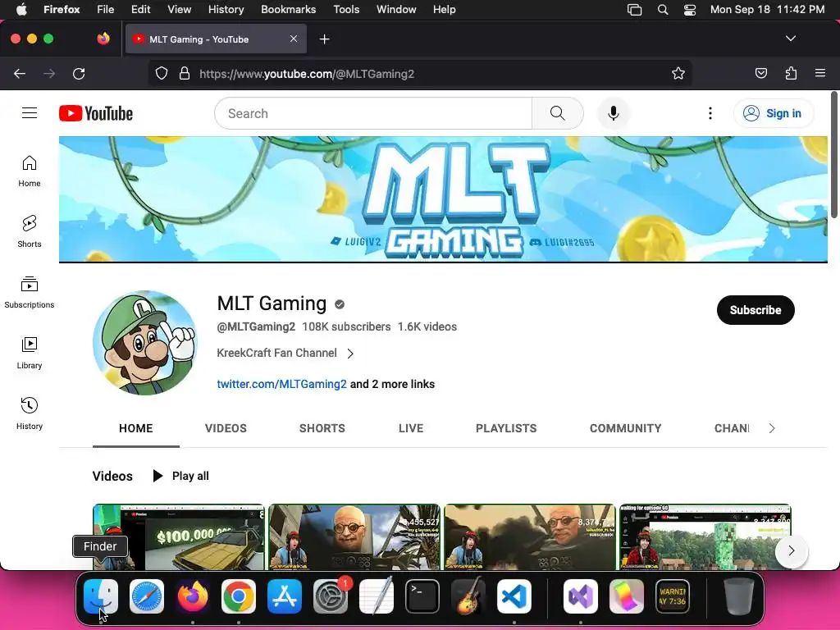Screen dimensions: 840x630
Task: Reload the page in Firefox
Action: 79,74
